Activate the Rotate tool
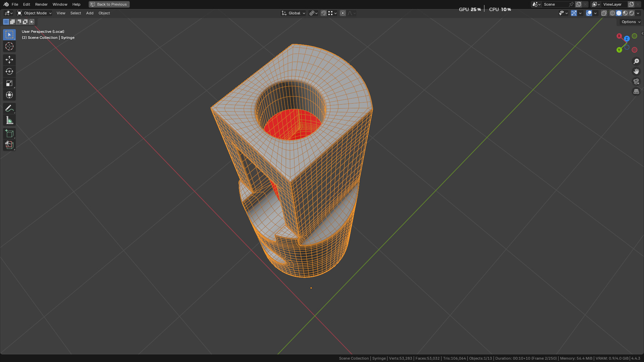Viewport: 644px width, 362px height. (x=9, y=71)
